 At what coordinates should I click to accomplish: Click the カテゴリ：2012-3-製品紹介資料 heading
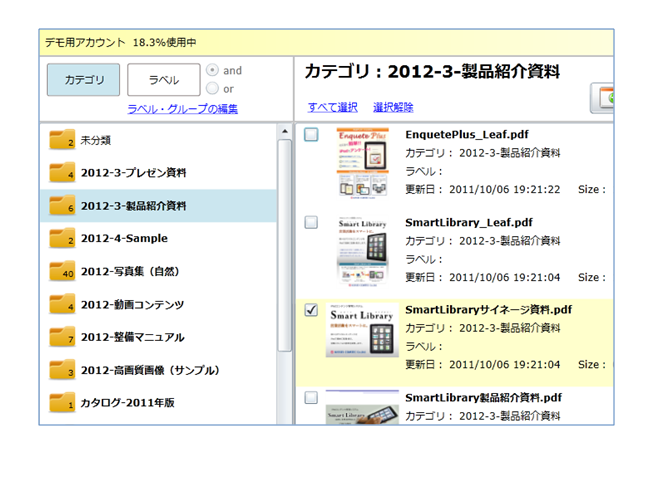click(432, 71)
